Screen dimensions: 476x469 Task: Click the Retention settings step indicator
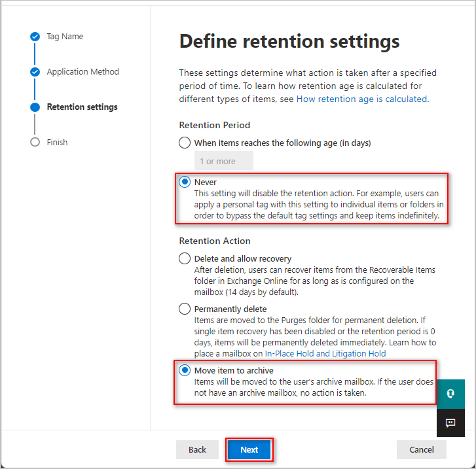tap(35, 107)
